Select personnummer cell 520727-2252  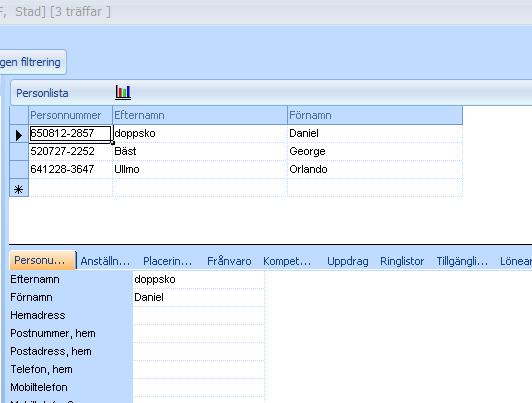[x=70, y=151]
